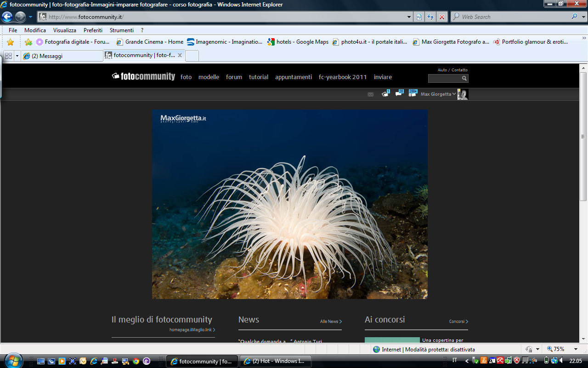This screenshot has height=368, width=588.
Task: Click in the fotocommunity site search field
Action: [444, 79]
